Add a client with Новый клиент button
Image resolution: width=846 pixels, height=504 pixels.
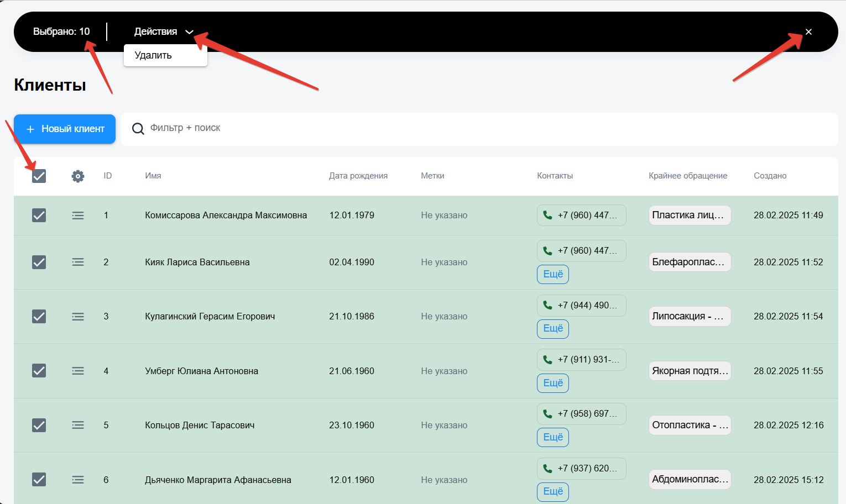point(65,129)
